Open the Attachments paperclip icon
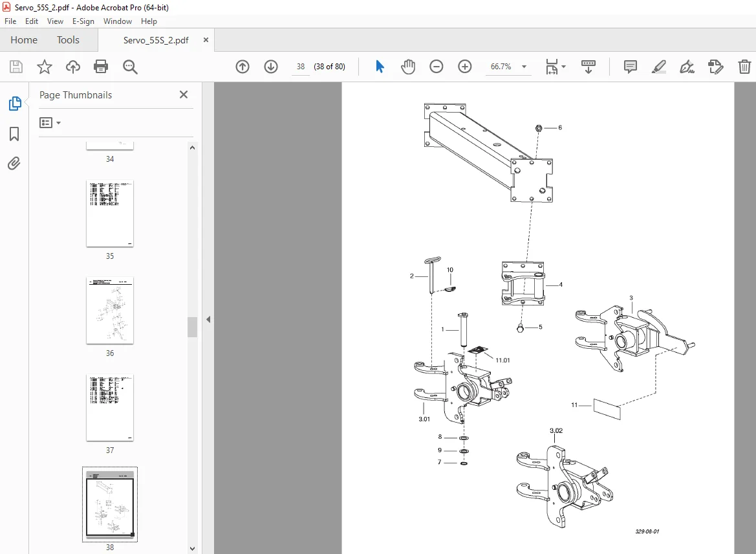This screenshot has height=554, width=756. (x=14, y=164)
